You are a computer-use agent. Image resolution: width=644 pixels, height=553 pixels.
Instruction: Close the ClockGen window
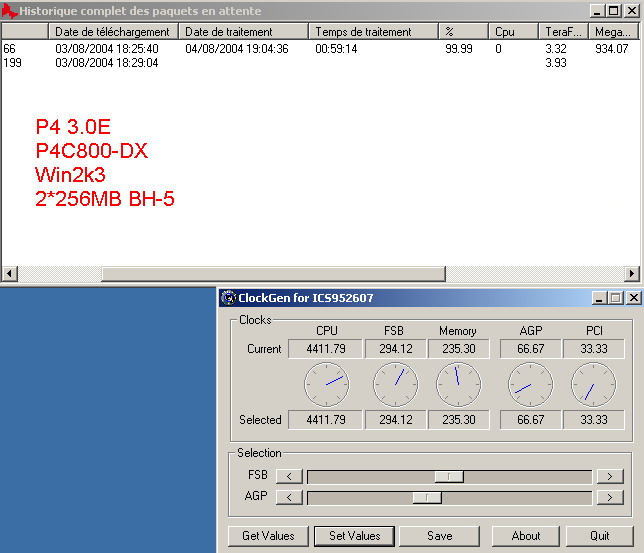634,298
